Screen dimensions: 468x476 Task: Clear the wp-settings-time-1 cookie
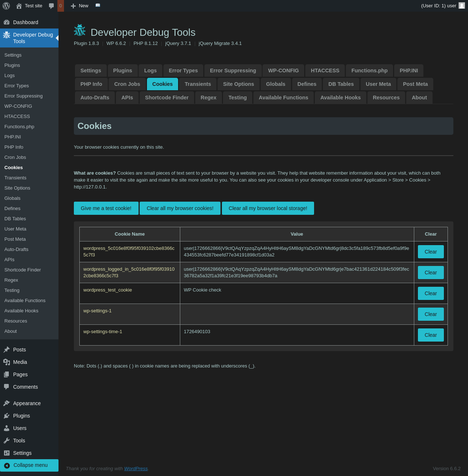point(431,335)
